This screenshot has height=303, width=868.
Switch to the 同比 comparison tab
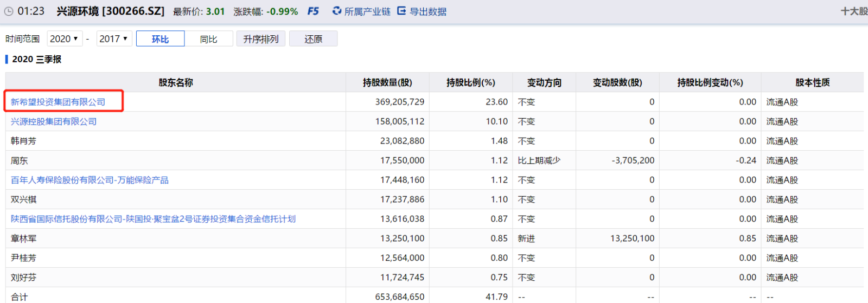click(x=209, y=38)
